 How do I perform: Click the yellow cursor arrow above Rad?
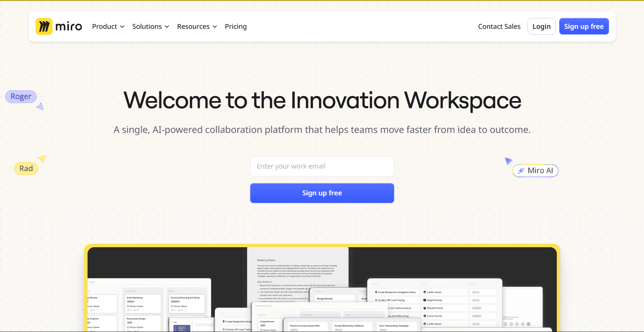pyautogui.click(x=42, y=158)
